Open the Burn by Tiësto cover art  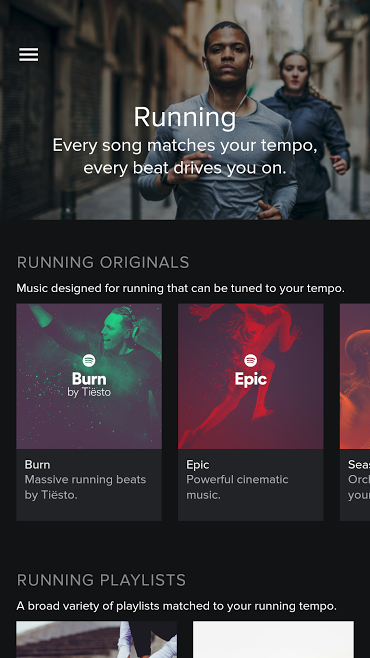pos(89,376)
